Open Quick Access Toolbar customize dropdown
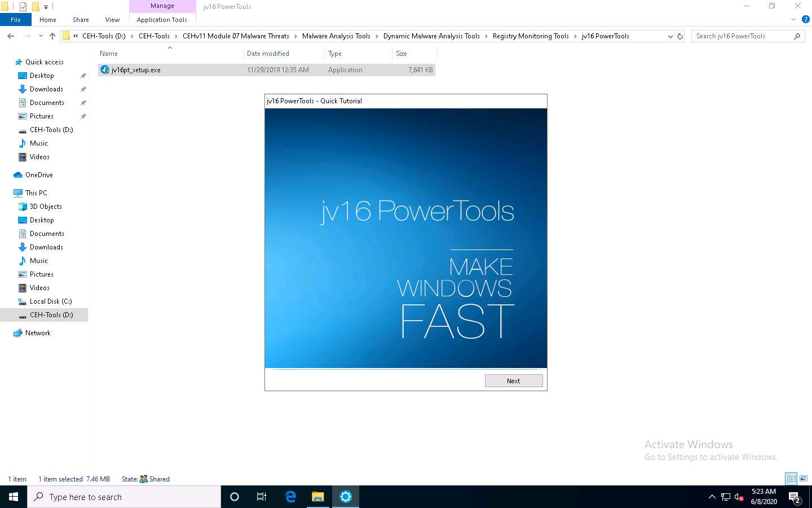812x508 pixels. (x=46, y=7)
